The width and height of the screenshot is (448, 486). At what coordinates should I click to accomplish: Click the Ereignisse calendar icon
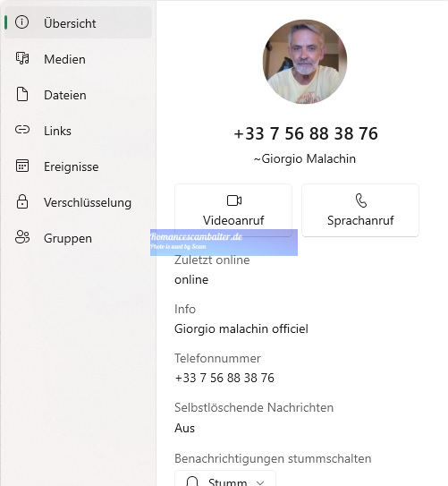pyautogui.click(x=22, y=166)
